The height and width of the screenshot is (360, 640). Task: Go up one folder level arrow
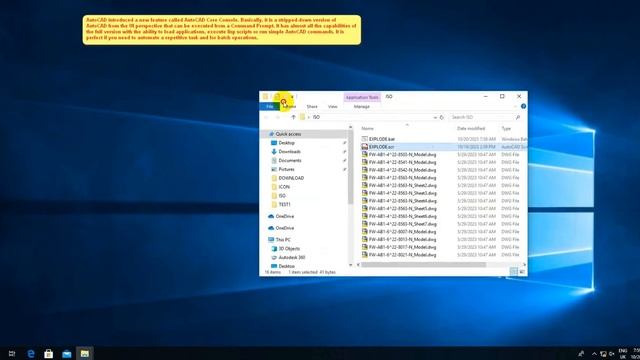(293, 117)
